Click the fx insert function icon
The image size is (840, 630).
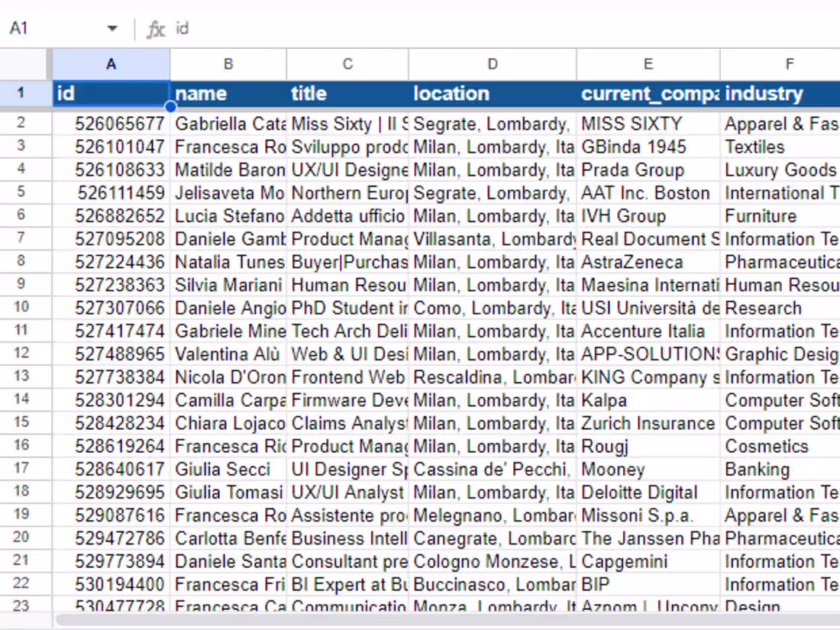155,27
